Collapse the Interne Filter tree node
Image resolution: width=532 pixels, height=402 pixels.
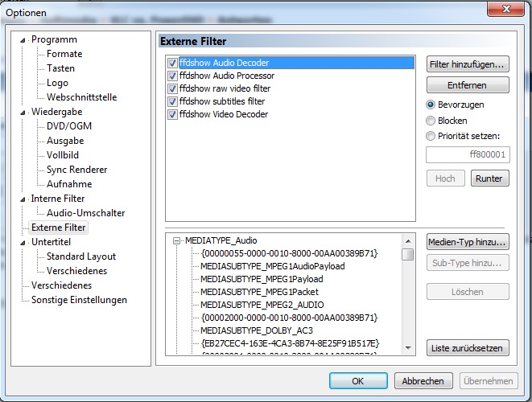[23, 199]
